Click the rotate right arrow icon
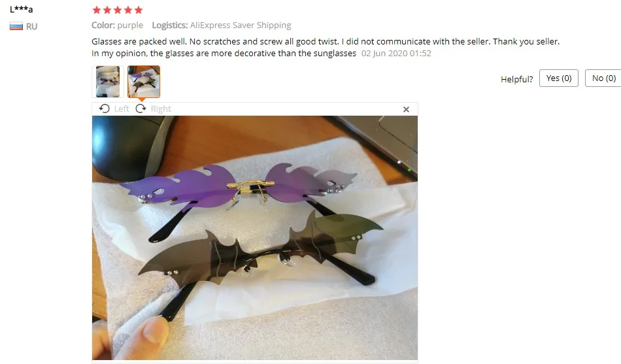 coord(141,108)
